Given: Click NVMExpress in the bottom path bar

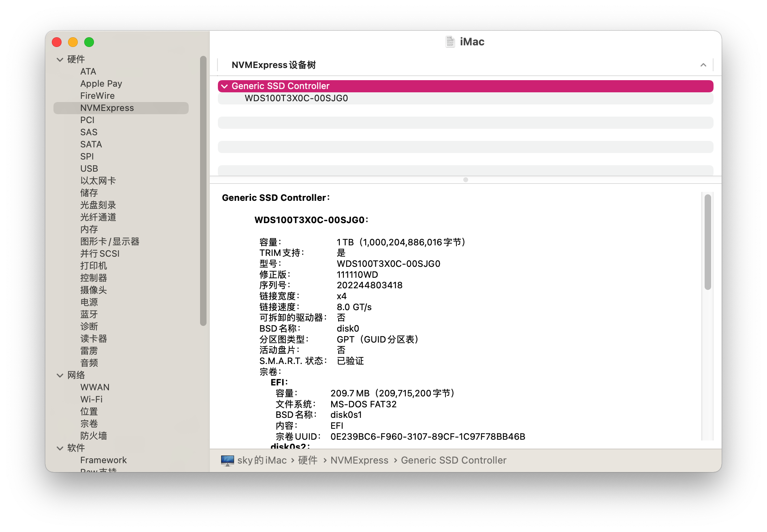Looking at the screenshot, I should (x=359, y=460).
